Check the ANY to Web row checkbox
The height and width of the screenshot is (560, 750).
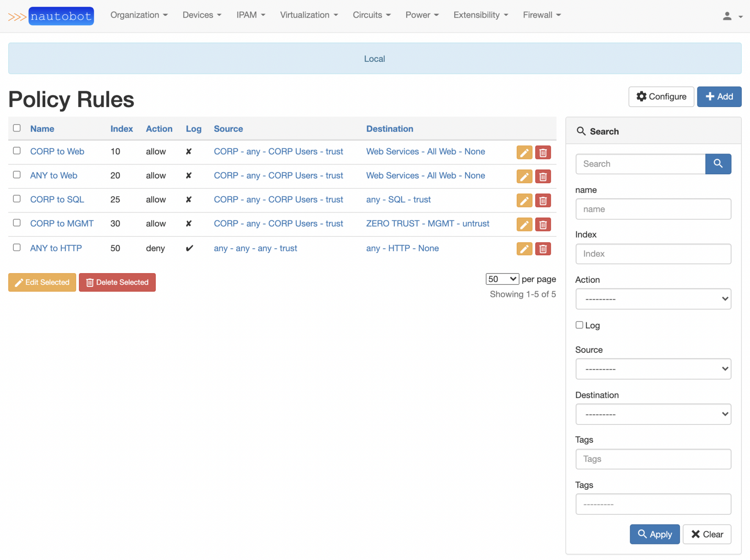17,175
